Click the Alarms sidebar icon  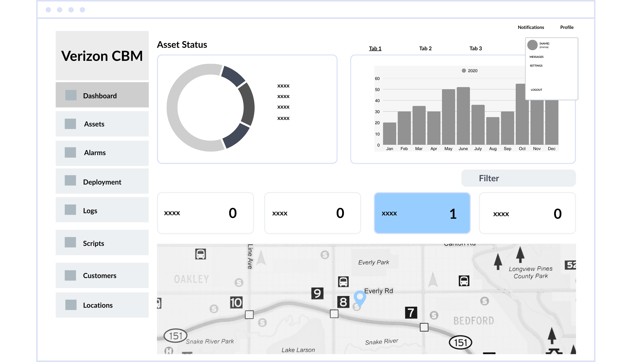click(70, 153)
